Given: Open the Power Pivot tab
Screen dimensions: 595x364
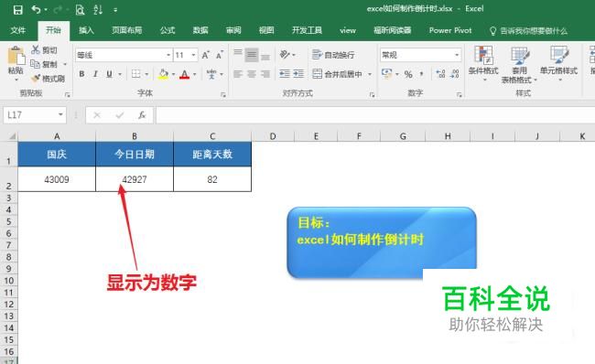Looking at the screenshot, I should click(450, 30).
